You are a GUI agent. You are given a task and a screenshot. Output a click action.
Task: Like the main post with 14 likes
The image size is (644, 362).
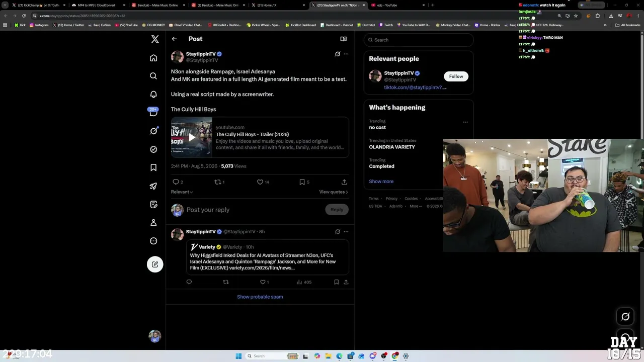[x=260, y=182]
